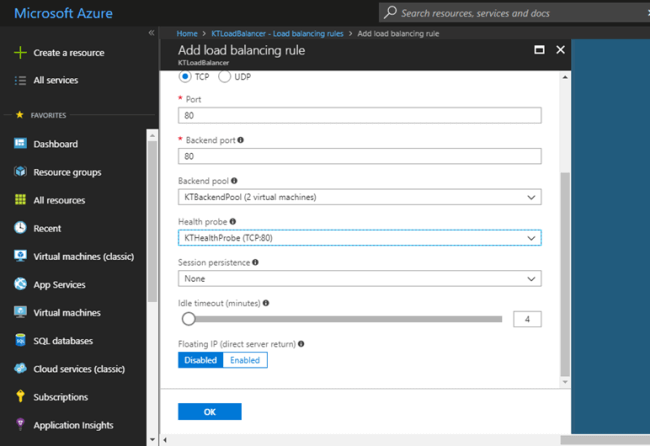Click the Idle timeout slider handle
This screenshot has height=446, width=650.
click(x=189, y=319)
